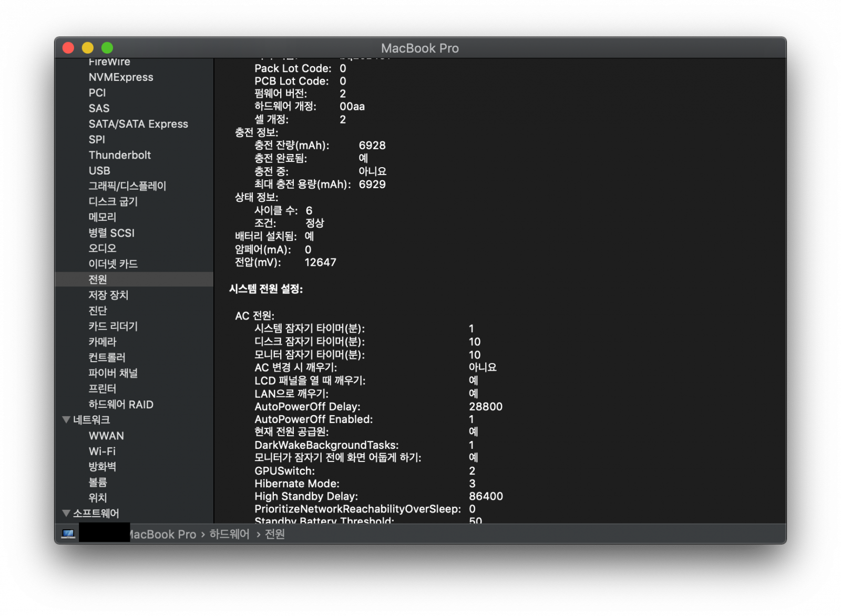Screen dimensions: 841x616
Task: Collapse the 소프트웨어 section triangle
Action: tap(66, 514)
